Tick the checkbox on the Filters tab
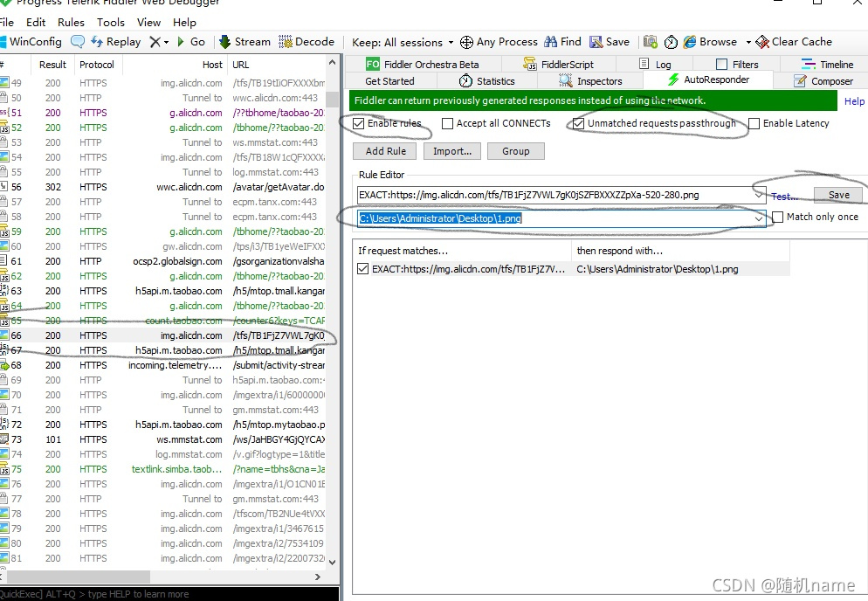Screen dimensions: 868x601 [x=721, y=65]
